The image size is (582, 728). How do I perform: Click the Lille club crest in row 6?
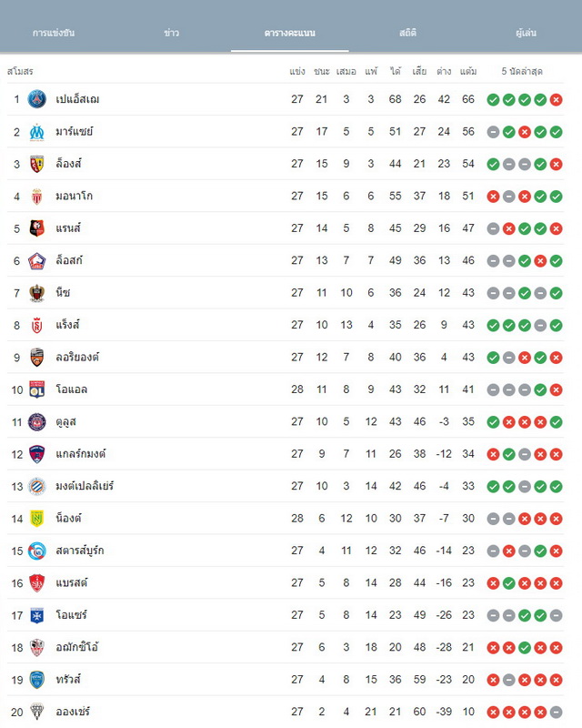pyautogui.click(x=36, y=261)
